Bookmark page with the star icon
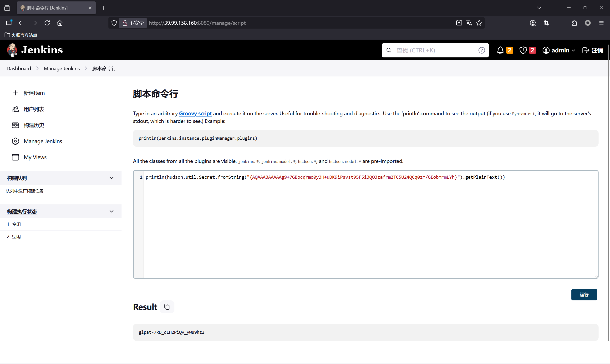 point(479,23)
